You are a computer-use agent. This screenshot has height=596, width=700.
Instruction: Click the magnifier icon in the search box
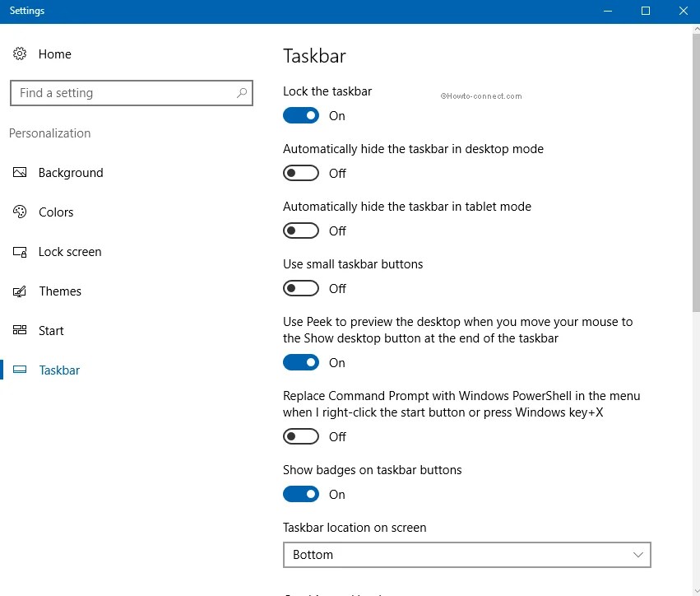coord(242,93)
